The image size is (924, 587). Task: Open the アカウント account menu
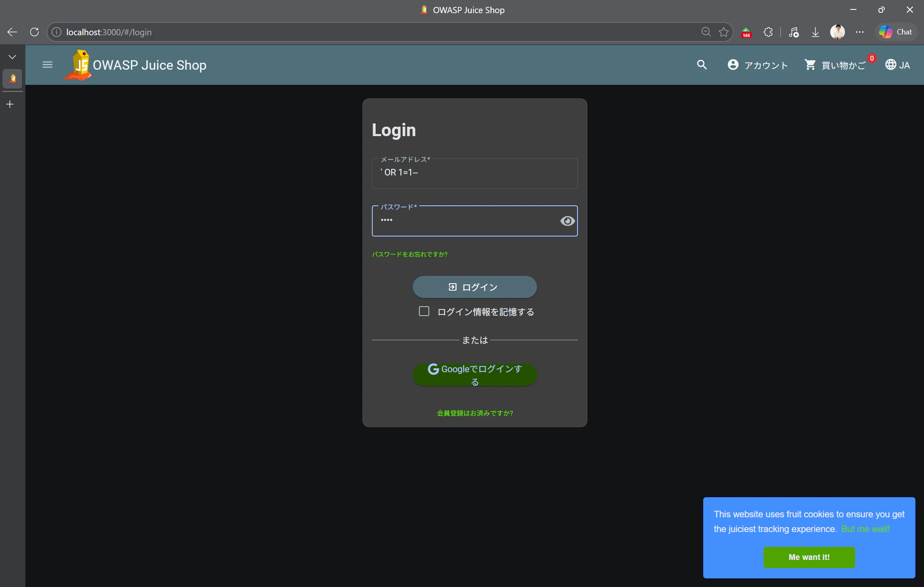[x=758, y=65]
